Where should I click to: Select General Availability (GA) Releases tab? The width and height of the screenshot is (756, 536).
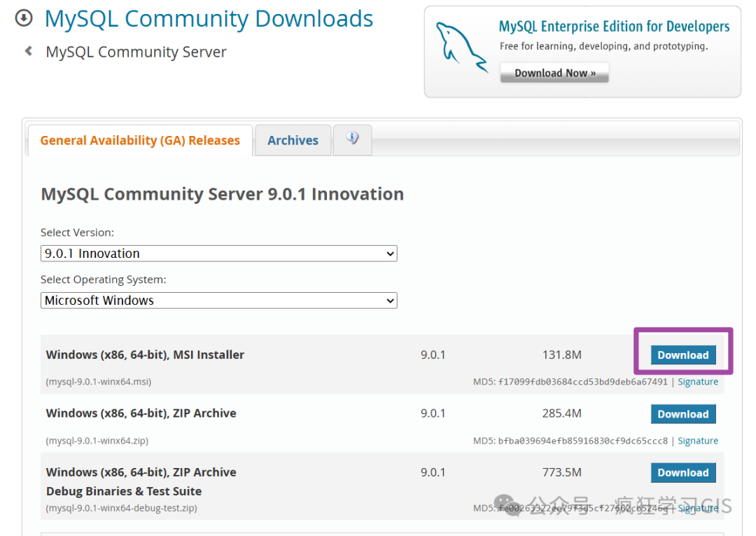point(140,140)
